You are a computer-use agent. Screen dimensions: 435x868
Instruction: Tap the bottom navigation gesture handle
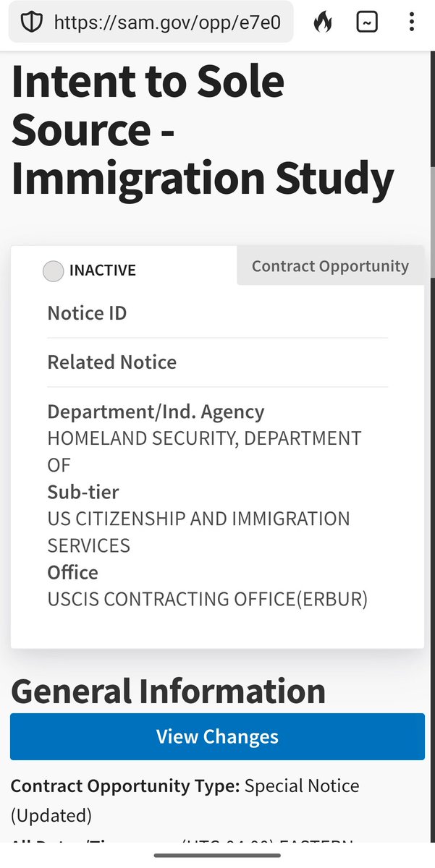pyautogui.click(x=217, y=855)
